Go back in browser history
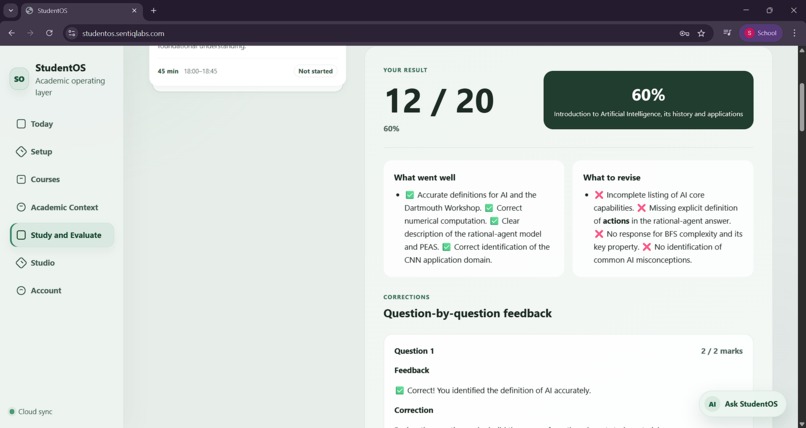Screen dimensions: 806x428 (11, 33)
